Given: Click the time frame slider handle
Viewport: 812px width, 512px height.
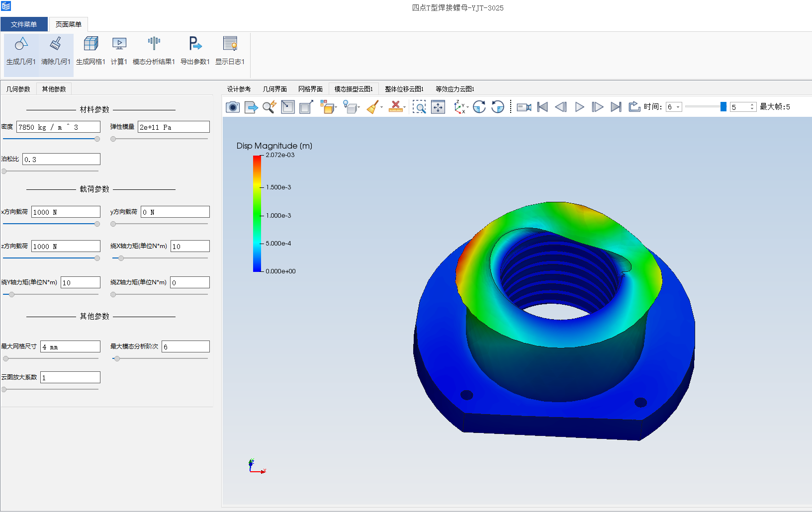Looking at the screenshot, I should (723, 107).
